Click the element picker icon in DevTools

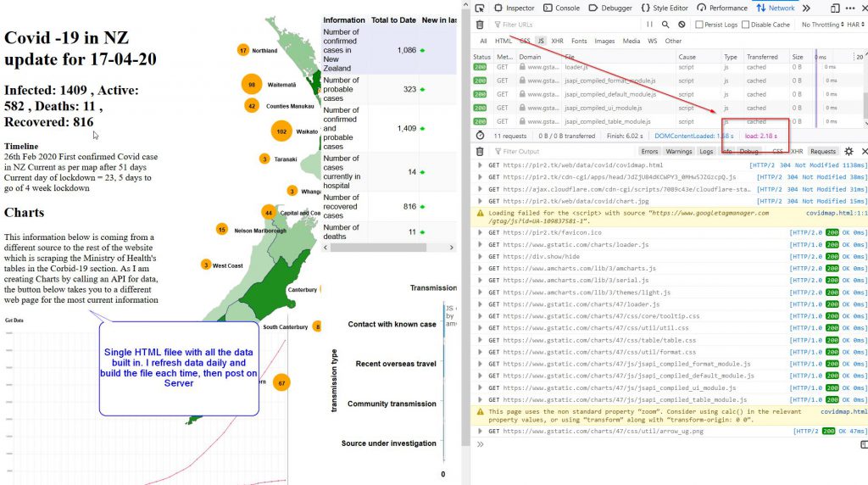[x=480, y=8]
